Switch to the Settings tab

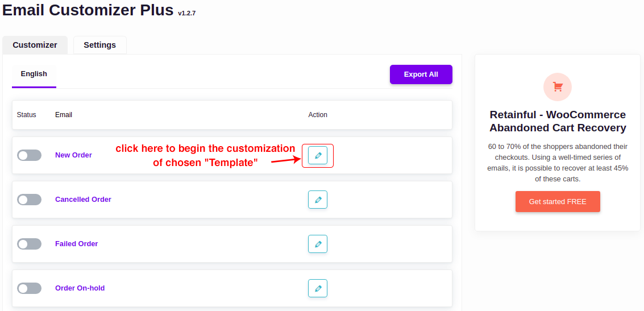[x=99, y=45]
